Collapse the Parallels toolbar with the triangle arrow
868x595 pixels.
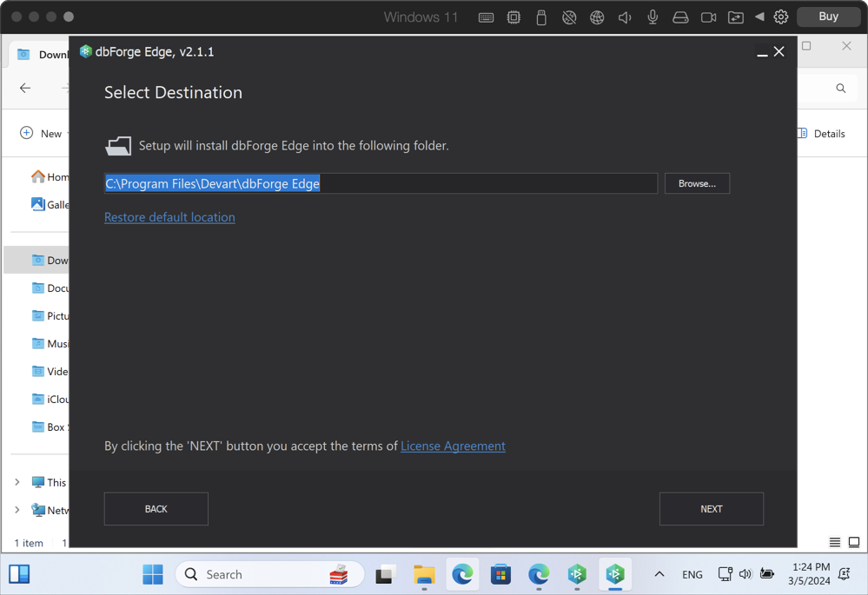760,17
